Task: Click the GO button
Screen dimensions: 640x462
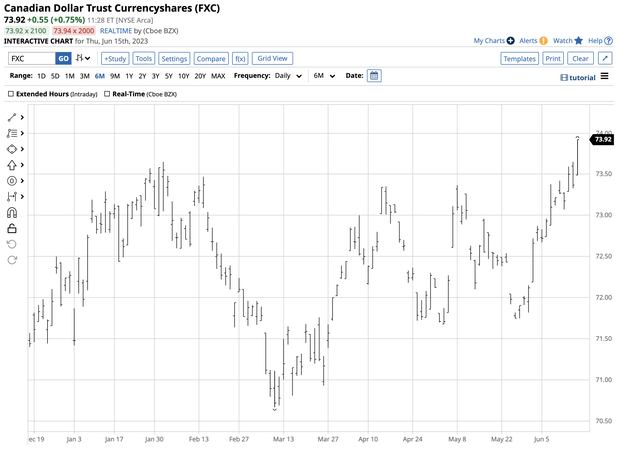Action: pos(63,58)
